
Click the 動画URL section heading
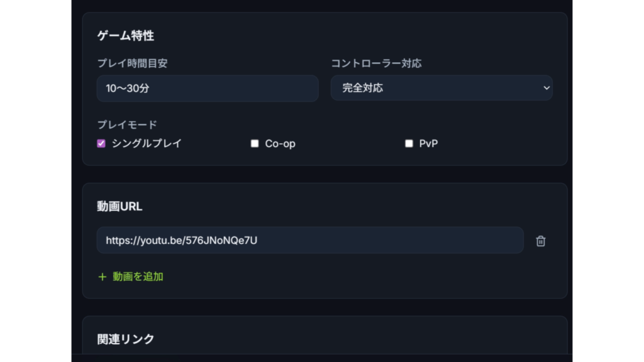(x=120, y=206)
